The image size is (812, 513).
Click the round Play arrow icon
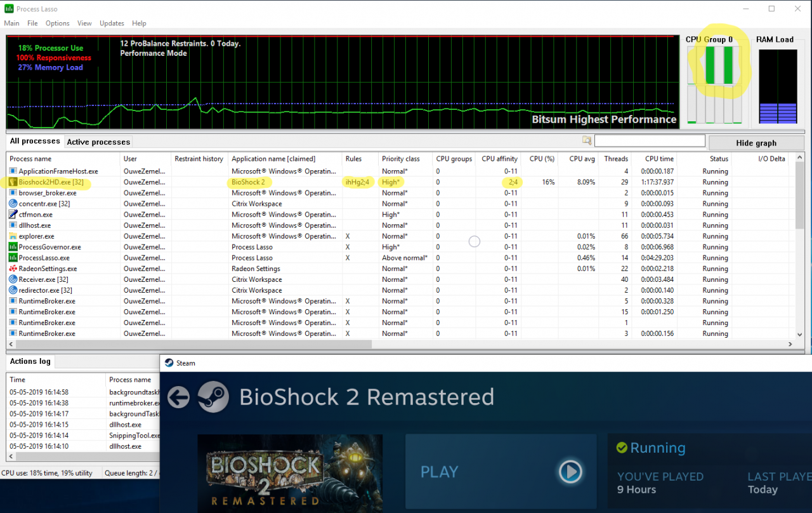pos(570,472)
